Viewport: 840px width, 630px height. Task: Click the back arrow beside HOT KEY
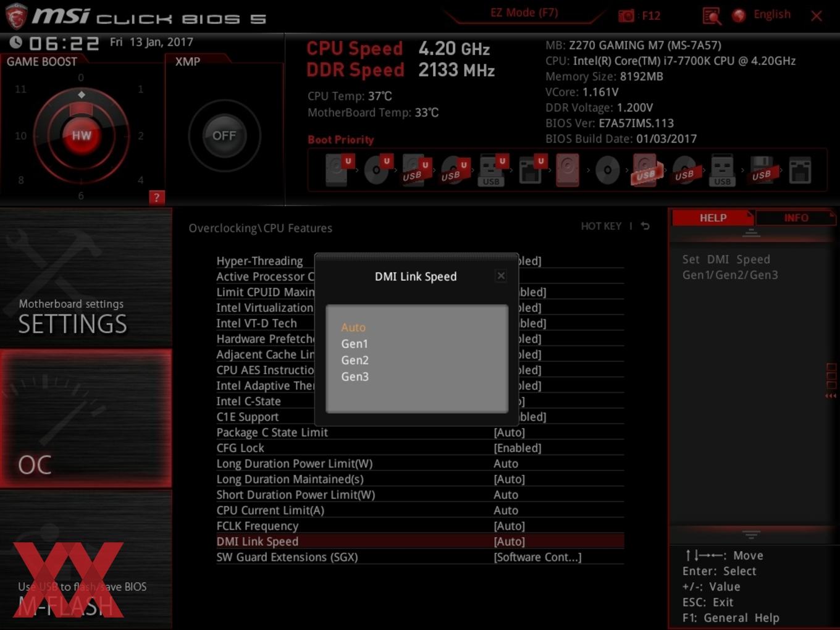coord(645,226)
